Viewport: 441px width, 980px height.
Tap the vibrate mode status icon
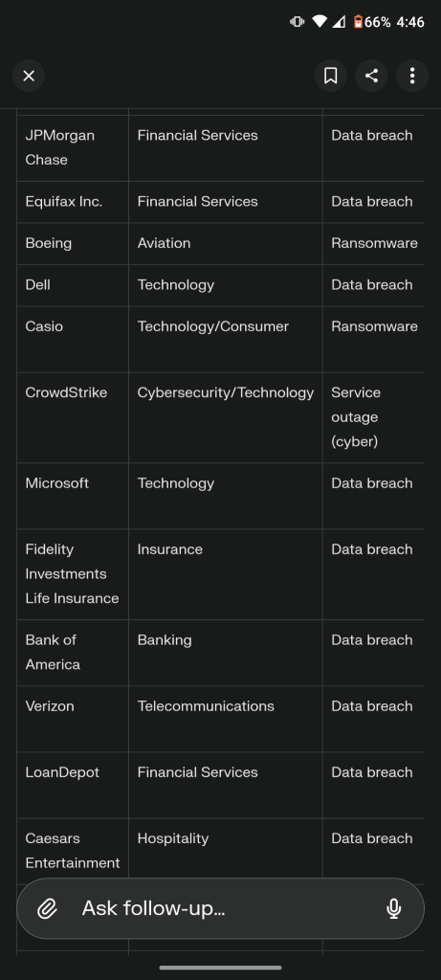pyautogui.click(x=297, y=22)
